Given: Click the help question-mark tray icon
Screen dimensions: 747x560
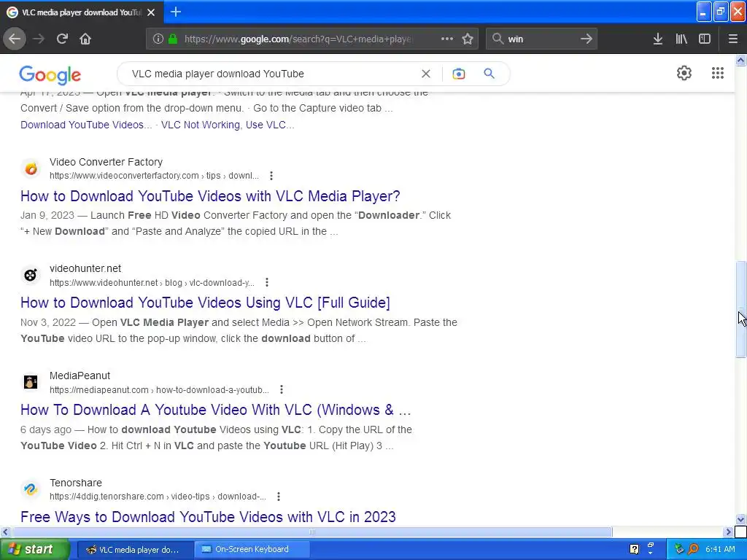Looking at the screenshot, I should pyautogui.click(x=634, y=549).
